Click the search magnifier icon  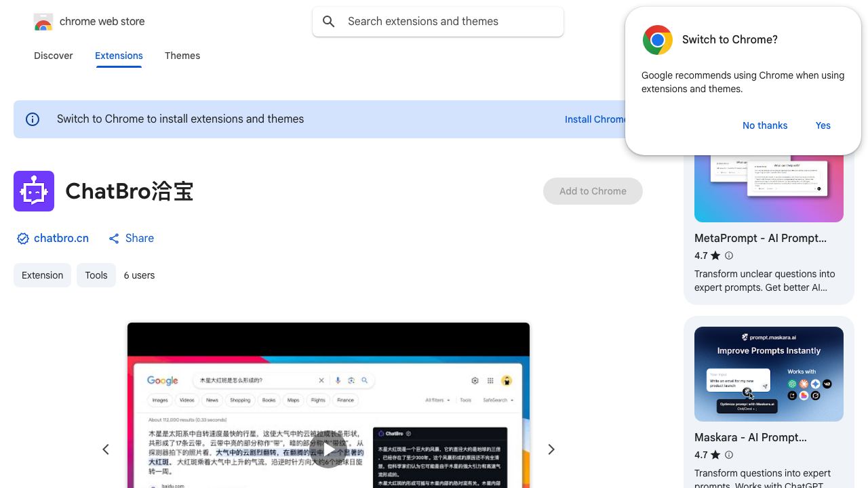pyautogui.click(x=329, y=22)
